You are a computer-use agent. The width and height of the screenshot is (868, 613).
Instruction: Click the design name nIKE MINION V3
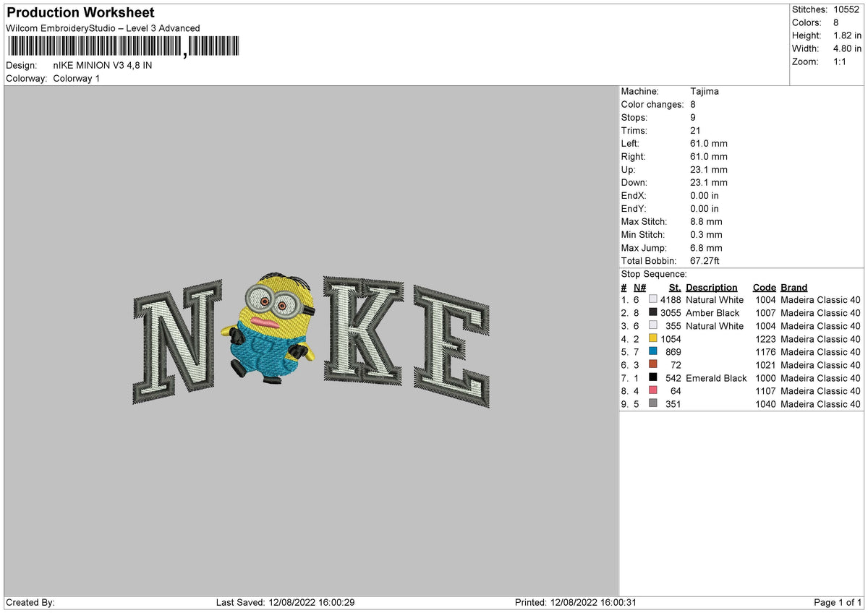click(x=101, y=64)
